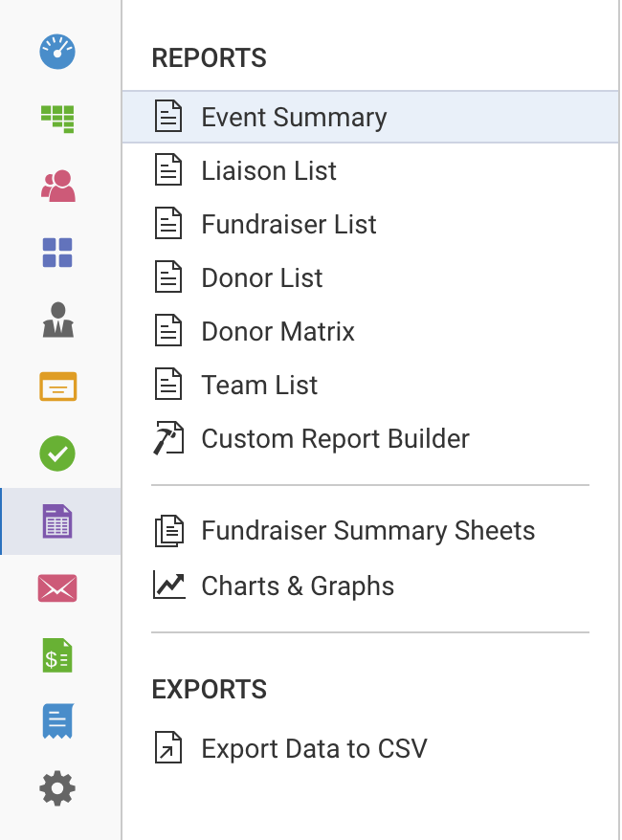
Task: Open the Liaison List report
Action: coord(268,170)
